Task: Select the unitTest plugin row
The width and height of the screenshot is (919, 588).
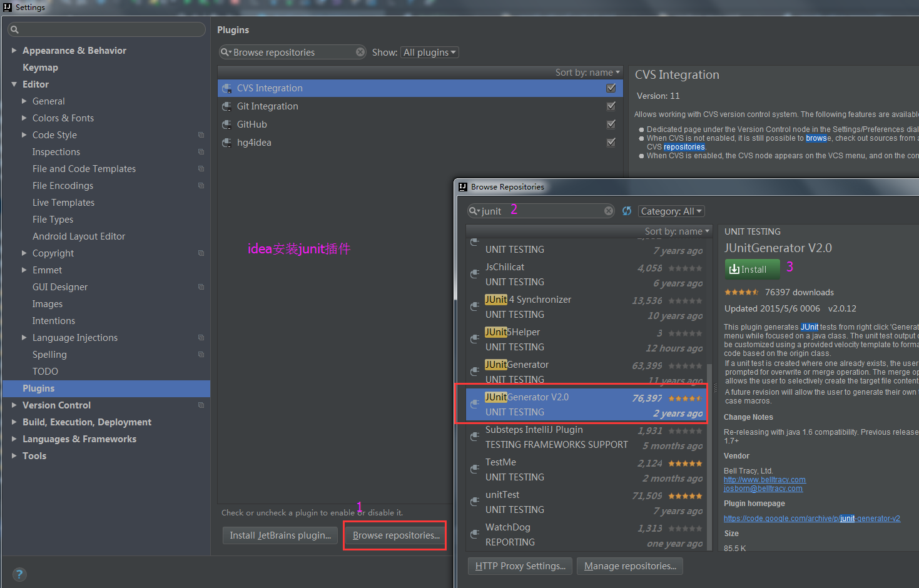Action: [587, 502]
